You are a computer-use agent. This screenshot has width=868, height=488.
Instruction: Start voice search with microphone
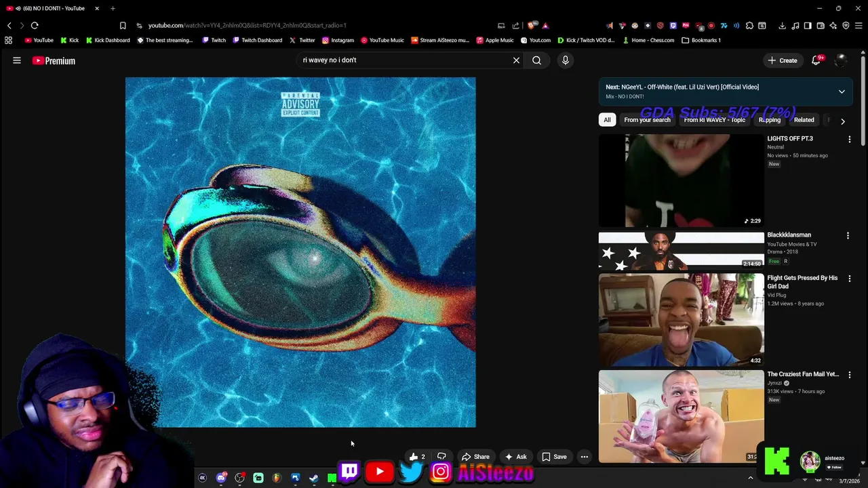566,60
